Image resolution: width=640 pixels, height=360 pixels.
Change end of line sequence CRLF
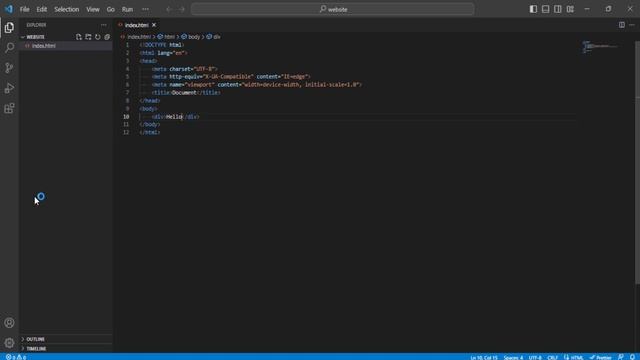coord(552,357)
